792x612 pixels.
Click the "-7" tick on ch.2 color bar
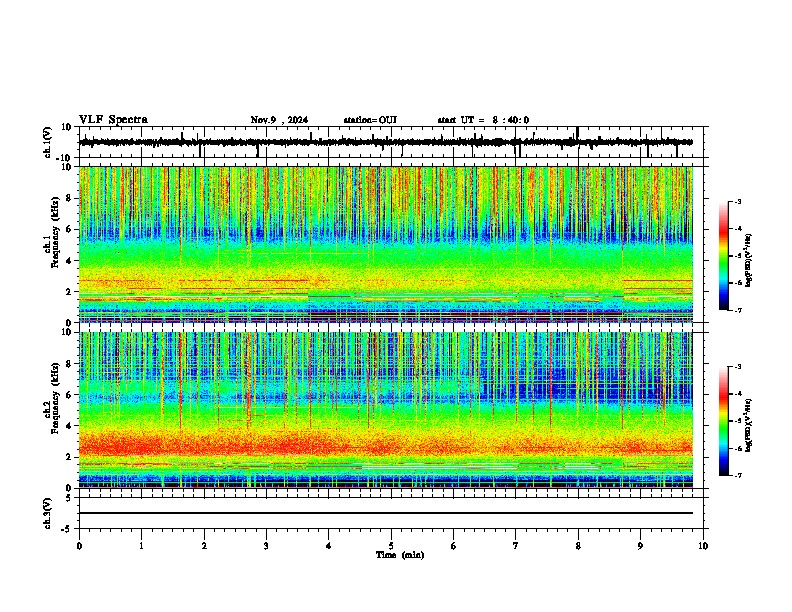coord(738,476)
